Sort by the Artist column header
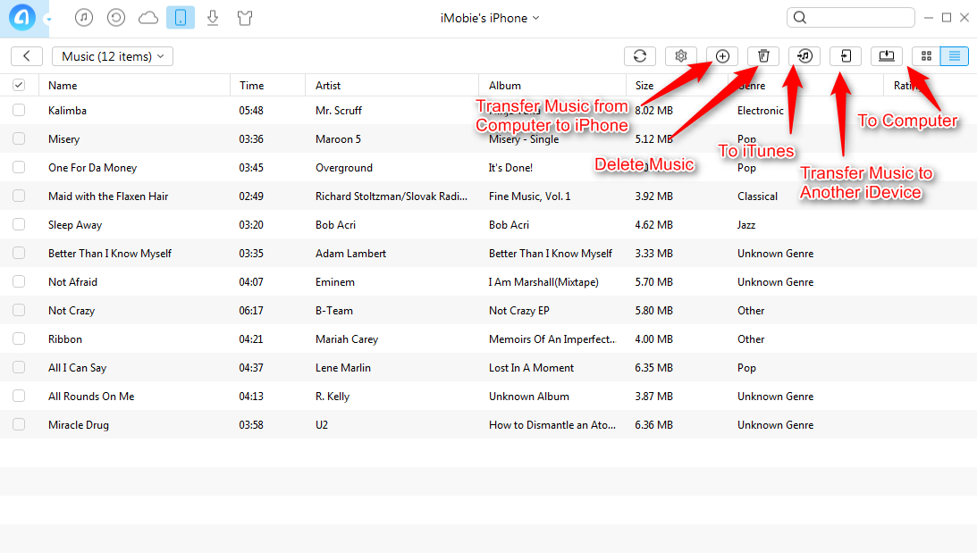Image resolution: width=977 pixels, height=560 pixels. [328, 86]
